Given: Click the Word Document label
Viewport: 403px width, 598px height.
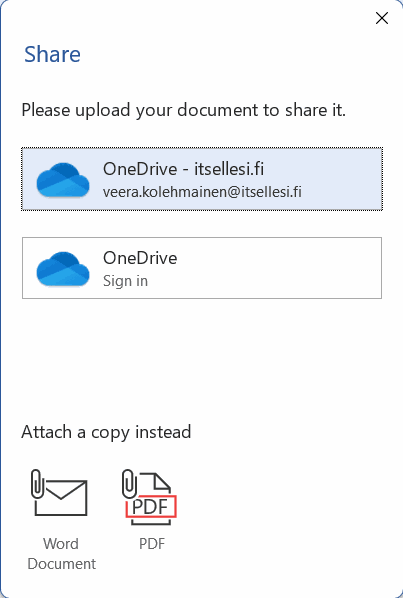Looking at the screenshot, I should 61,553.
